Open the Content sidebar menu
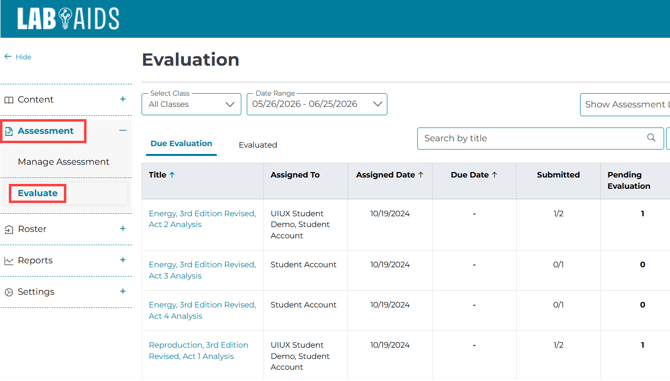The width and height of the screenshot is (670, 381). 35,100
